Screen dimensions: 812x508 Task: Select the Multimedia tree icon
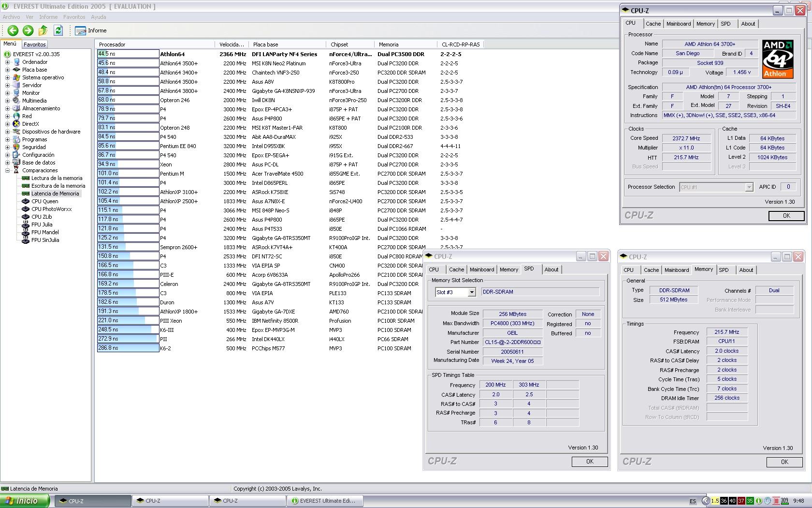16,101
